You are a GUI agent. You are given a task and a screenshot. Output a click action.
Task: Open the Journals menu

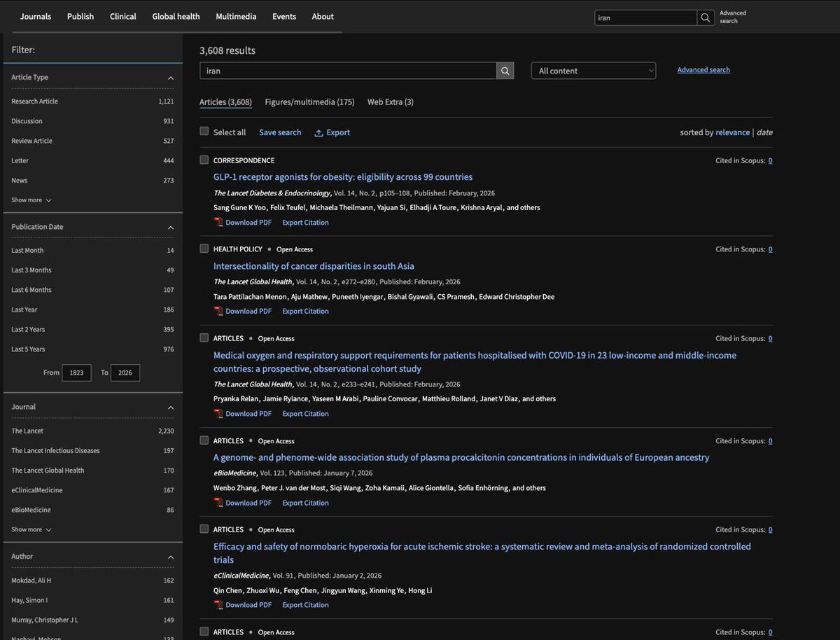(35, 17)
